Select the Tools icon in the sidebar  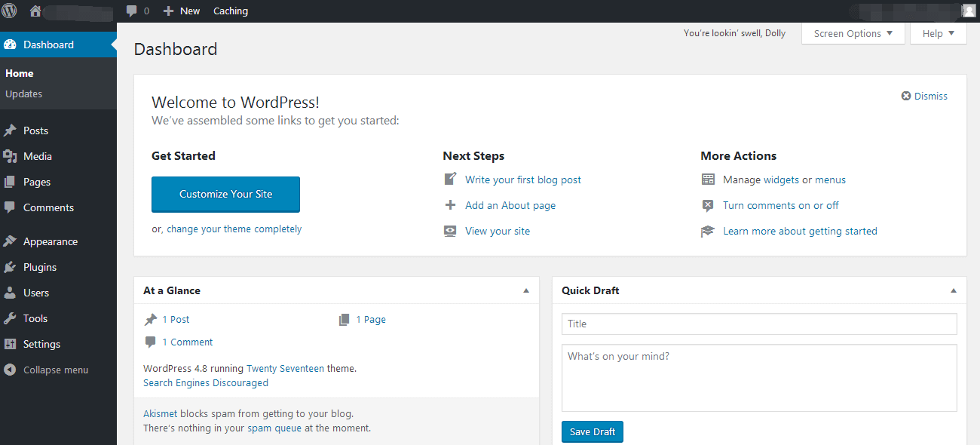pyautogui.click(x=11, y=318)
